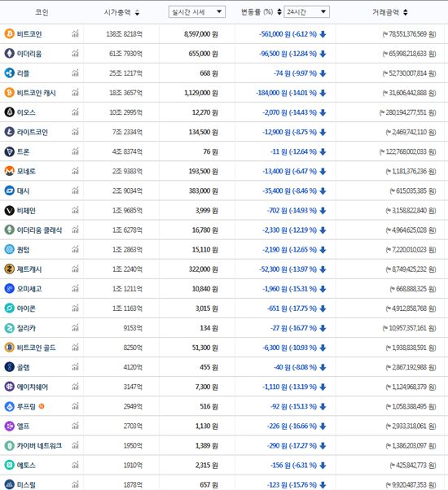Open the 이더리움 클래식 coin link
The height and width of the screenshot is (490, 448).
pos(39,230)
